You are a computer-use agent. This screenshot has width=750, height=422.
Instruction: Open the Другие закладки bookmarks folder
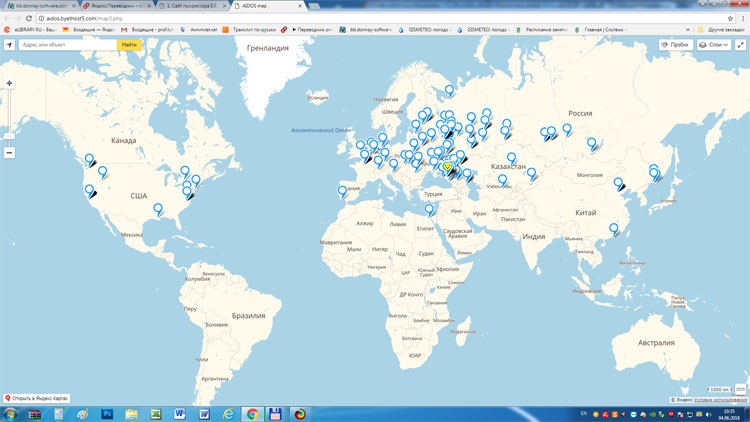[725, 30]
